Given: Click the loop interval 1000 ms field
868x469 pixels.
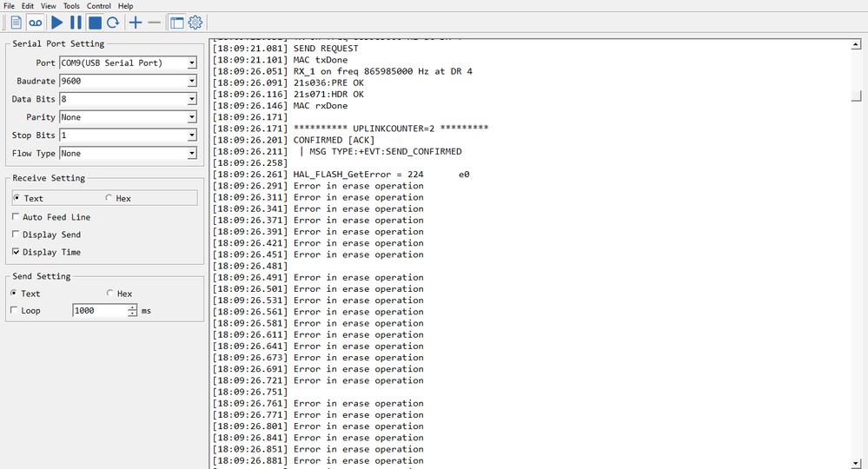Looking at the screenshot, I should [x=100, y=311].
